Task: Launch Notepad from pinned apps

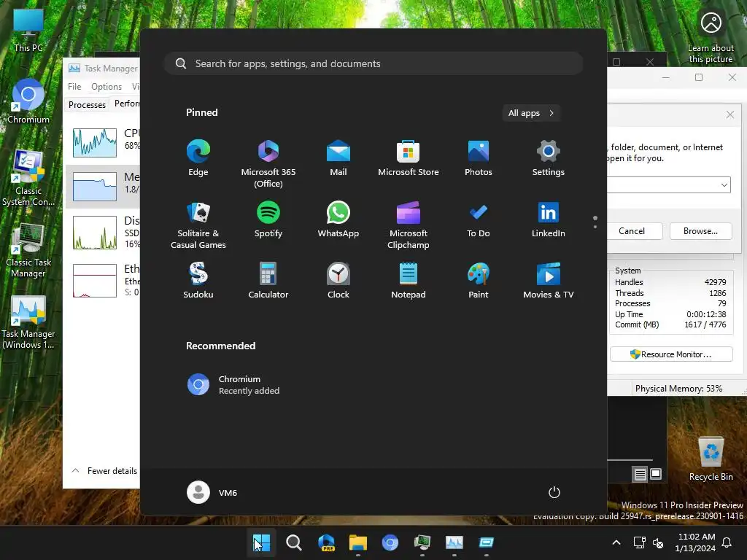Action: pos(409,281)
